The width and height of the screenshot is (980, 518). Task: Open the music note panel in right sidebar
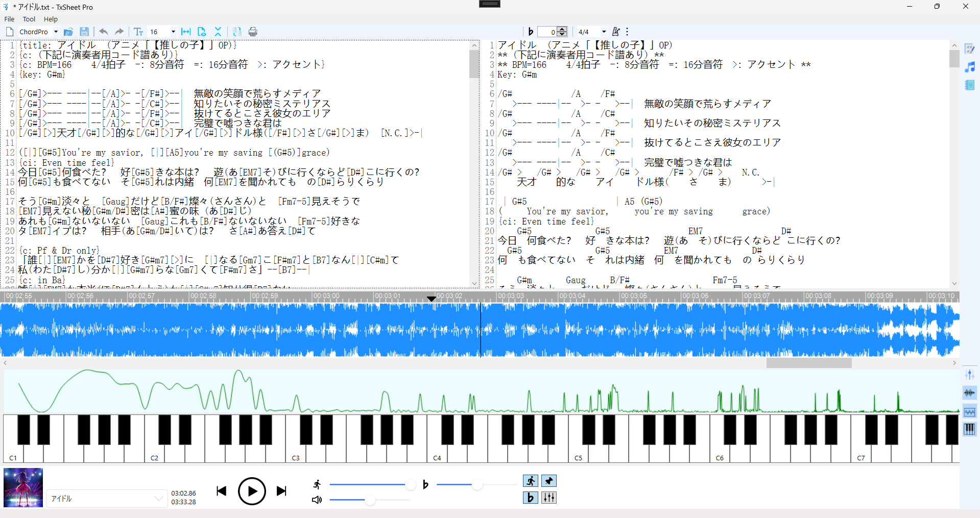970,67
